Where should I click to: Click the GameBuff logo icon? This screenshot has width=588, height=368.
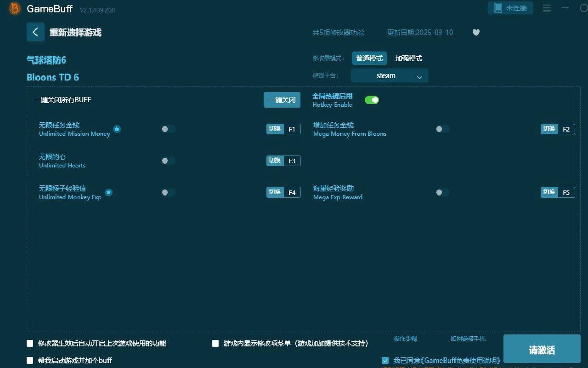pyautogui.click(x=15, y=8)
